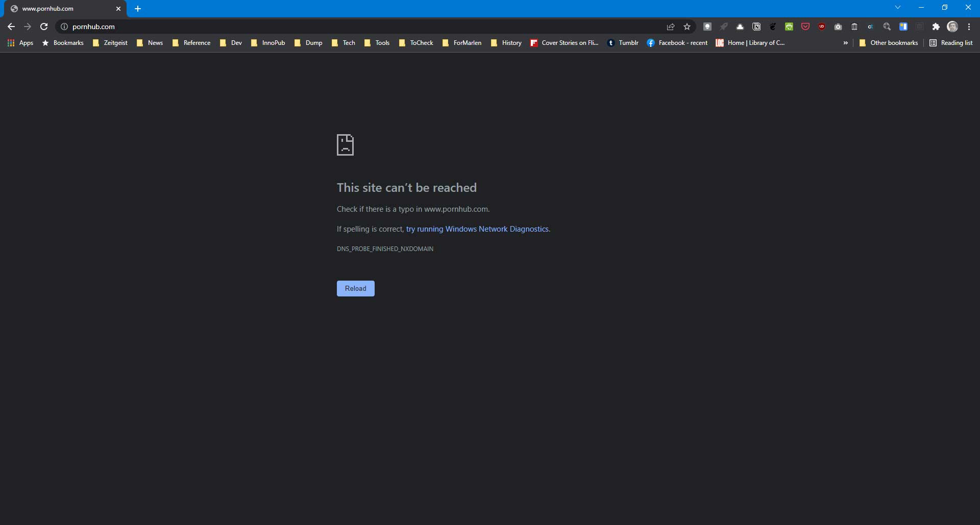Open the Chrome profile avatar
The width and height of the screenshot is (980, 525).
[952, 27]
